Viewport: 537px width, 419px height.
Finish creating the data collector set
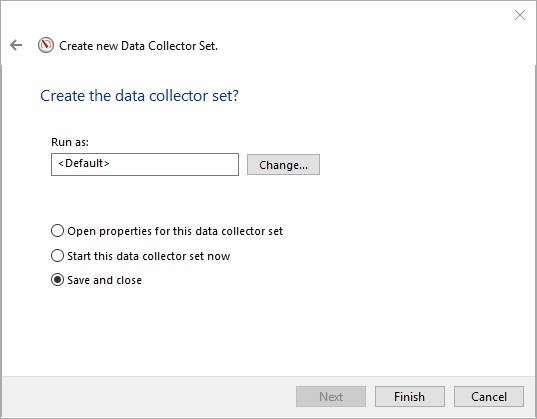click(410, 396)
